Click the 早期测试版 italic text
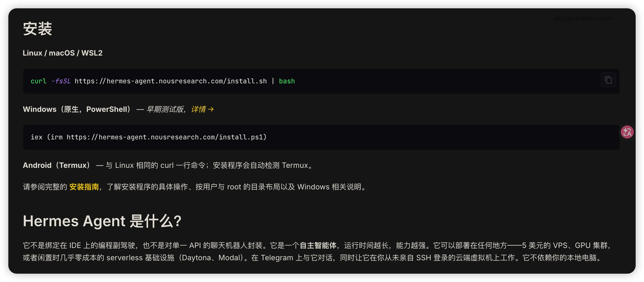The width and height of the screenshot is (644, 282). click(165, 109)
